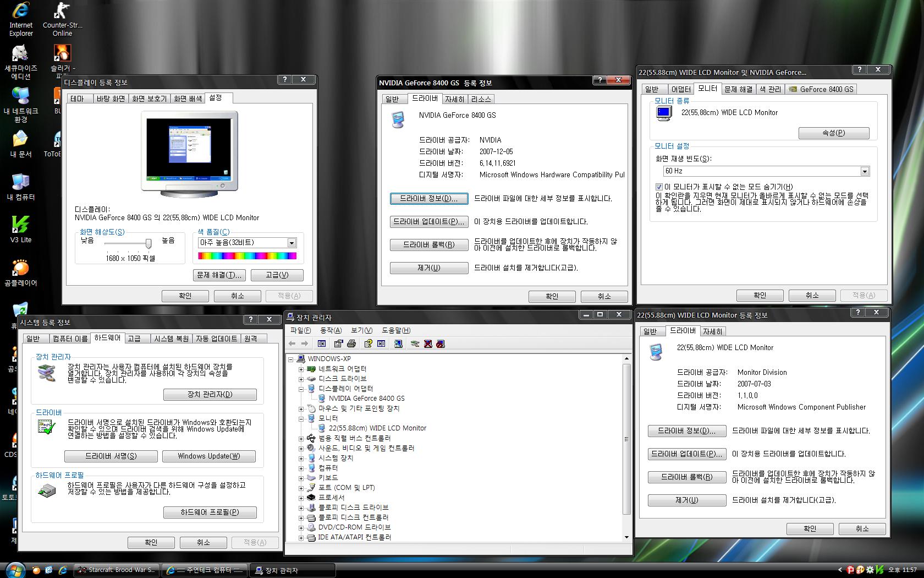
Task: Switch to GeForce 8400 GS tab
Action: [x=822, y=89]
